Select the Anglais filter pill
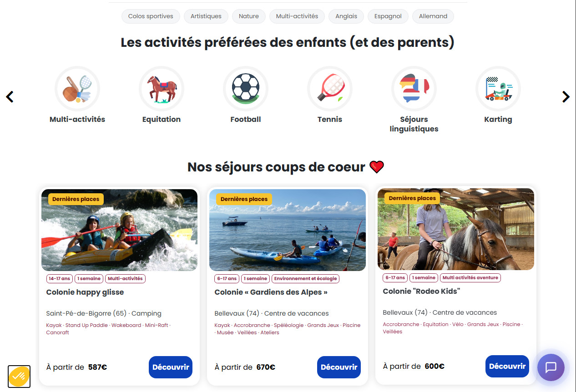 [346, 16]
